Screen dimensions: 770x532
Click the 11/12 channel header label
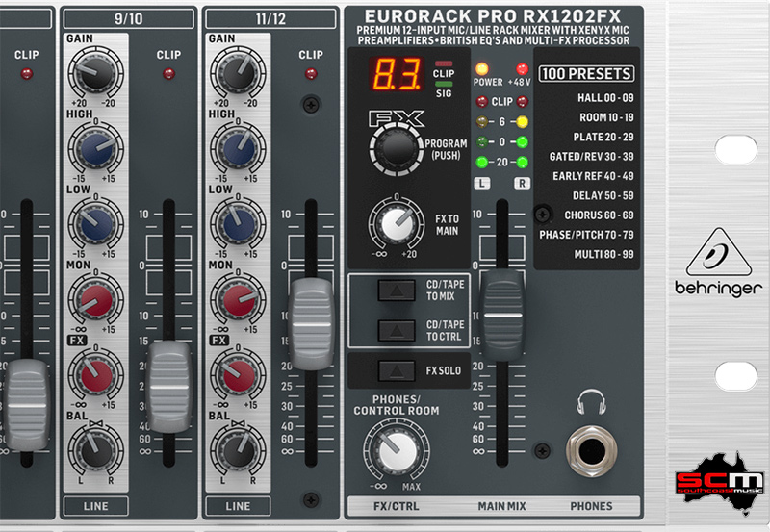coord(270,19)
